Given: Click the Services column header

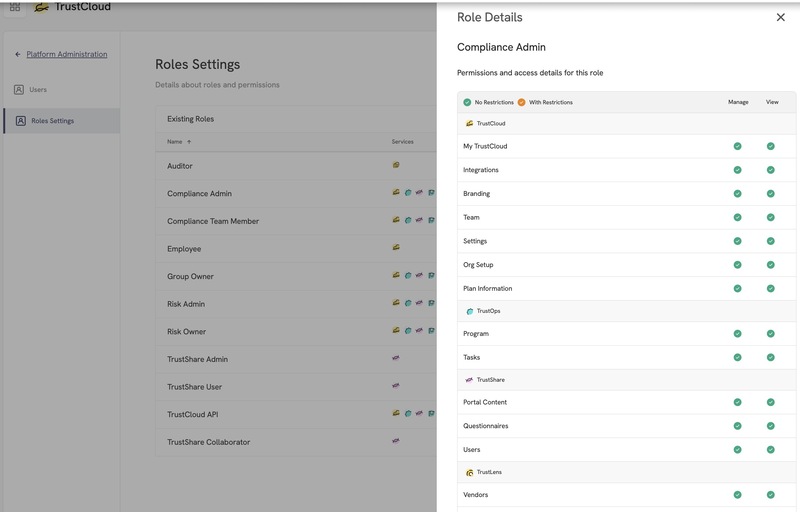Looking at the screenshot, I should click(403, 142).
